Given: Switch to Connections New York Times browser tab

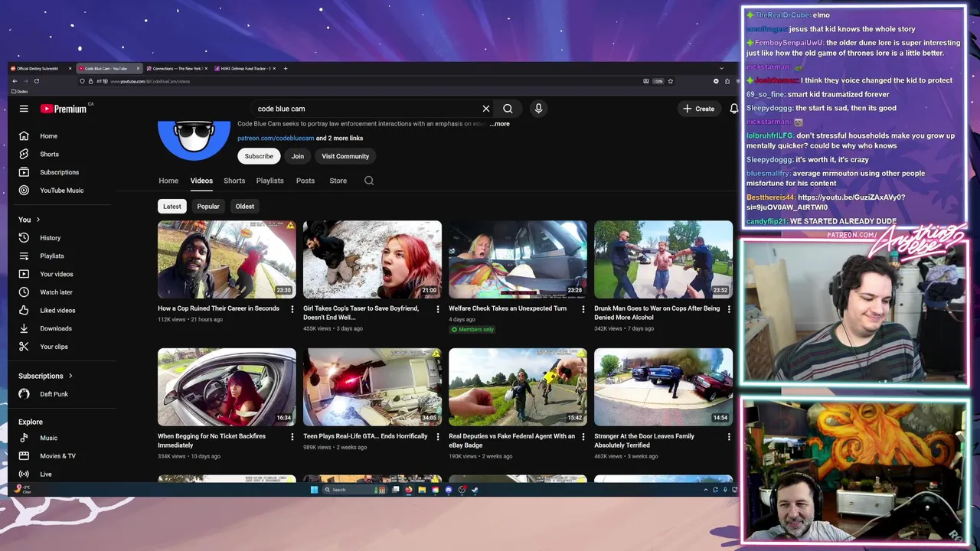Looking at the screenshot, I should tap(176, 68).
